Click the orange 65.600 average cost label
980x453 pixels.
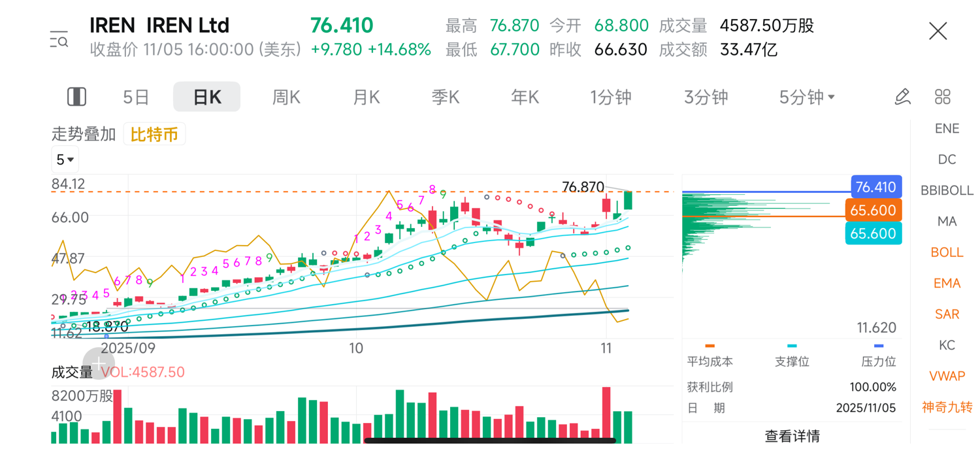(874, 210)
